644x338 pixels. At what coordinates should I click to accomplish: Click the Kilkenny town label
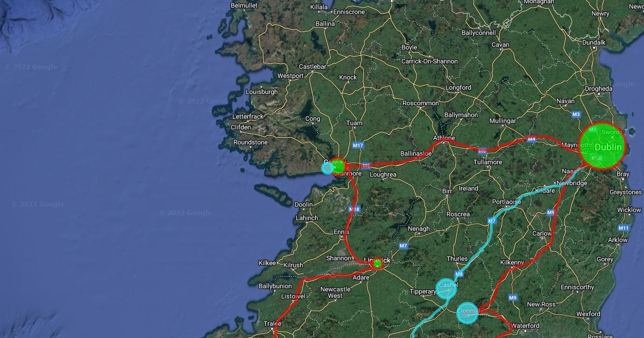point(511,262)
